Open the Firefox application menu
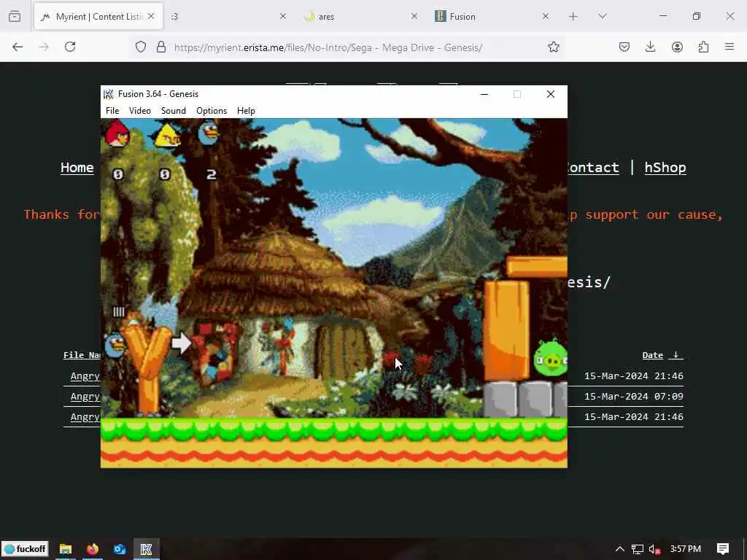This screenshot has height=560, width=747. (x=729, y=47)
